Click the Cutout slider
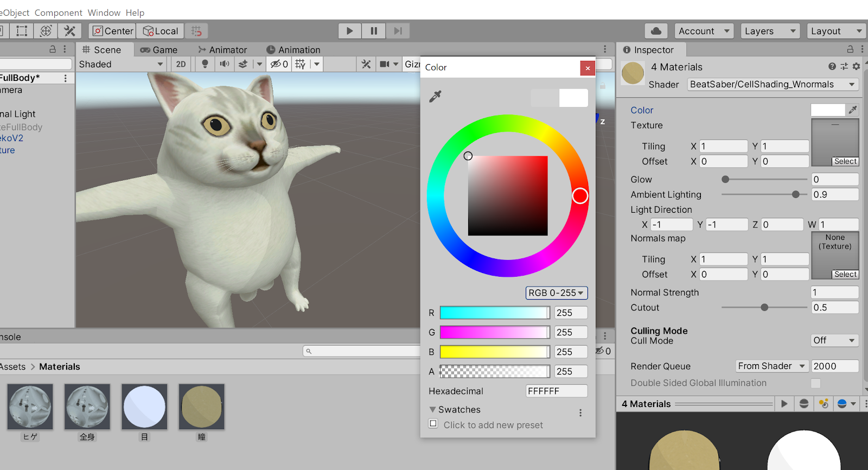 tap(764, 307)
